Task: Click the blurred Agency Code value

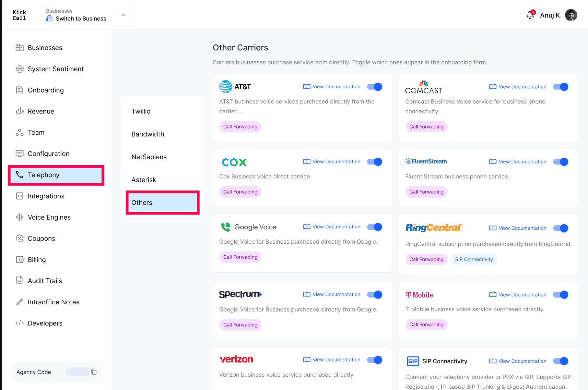Action: point(77,372)
